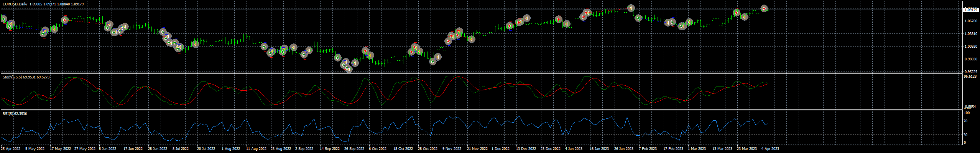The image size is (980, 153).
Task: Click the 6 Oct 2022 date label
Action: (x=378, y=148)
